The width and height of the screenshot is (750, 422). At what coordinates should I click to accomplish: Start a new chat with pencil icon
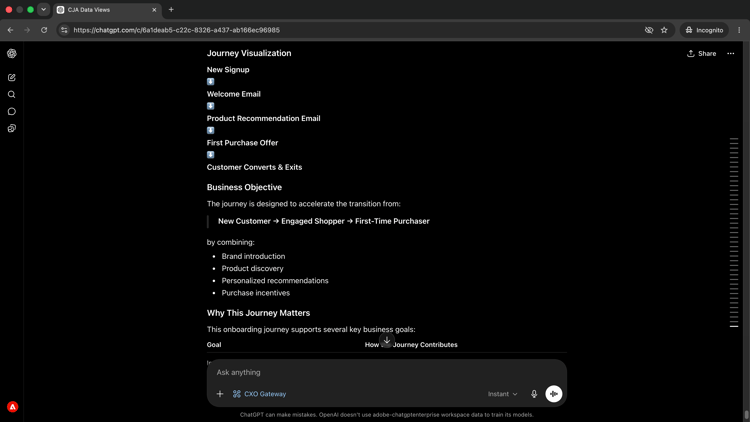[x=12, y=78]
